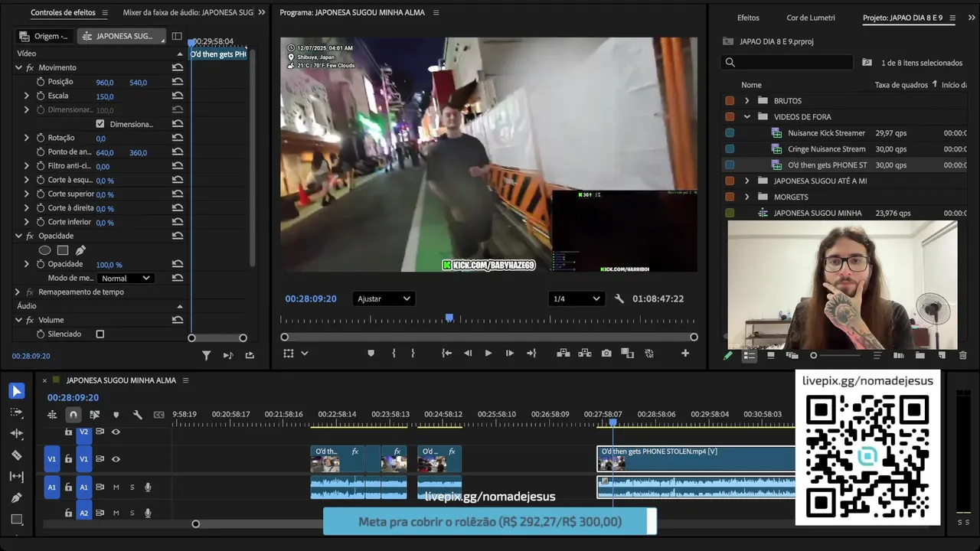
Task: Click the ellipse mask tool under Opacidade
Action: (x=44, y=250)
